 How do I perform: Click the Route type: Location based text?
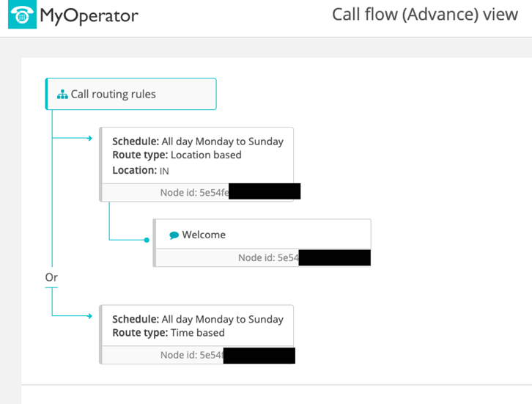[177, 155]
